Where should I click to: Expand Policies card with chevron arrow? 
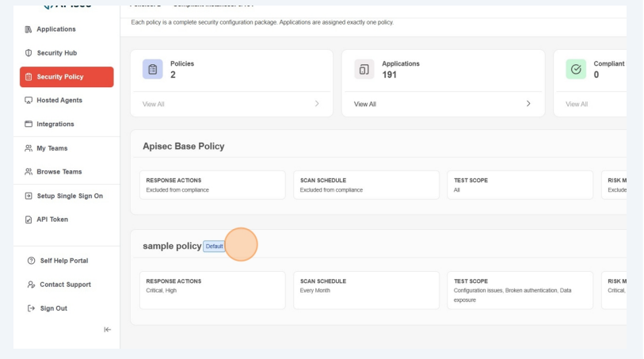317,104
